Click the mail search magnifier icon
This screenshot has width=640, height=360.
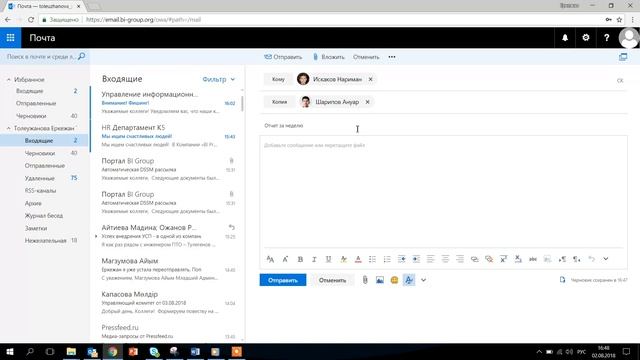[x=81, y=56]
